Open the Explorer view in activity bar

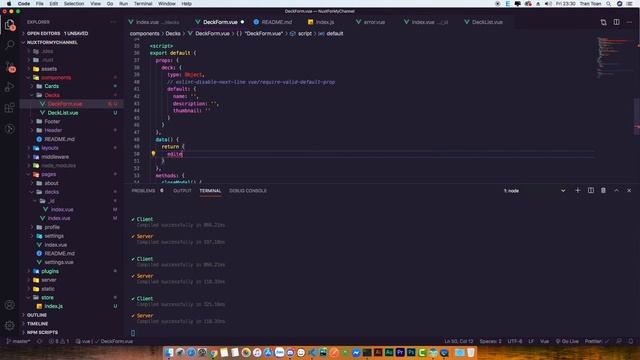pyautogui.click(x=9, y=25)
